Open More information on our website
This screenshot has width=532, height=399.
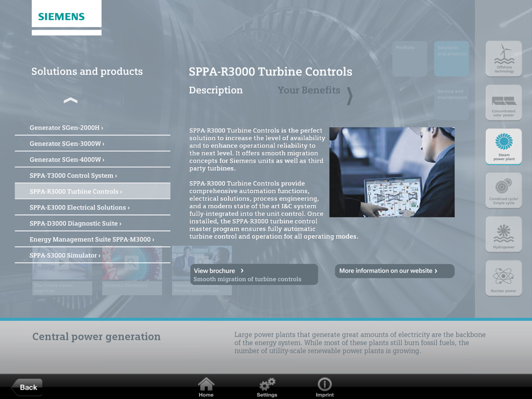point(395,271)
